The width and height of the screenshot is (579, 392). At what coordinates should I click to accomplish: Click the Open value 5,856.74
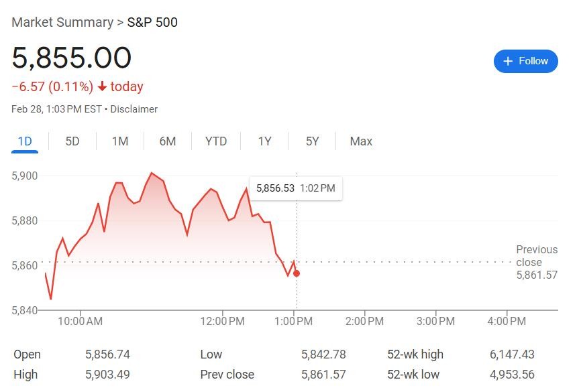(x=107, y=354)
